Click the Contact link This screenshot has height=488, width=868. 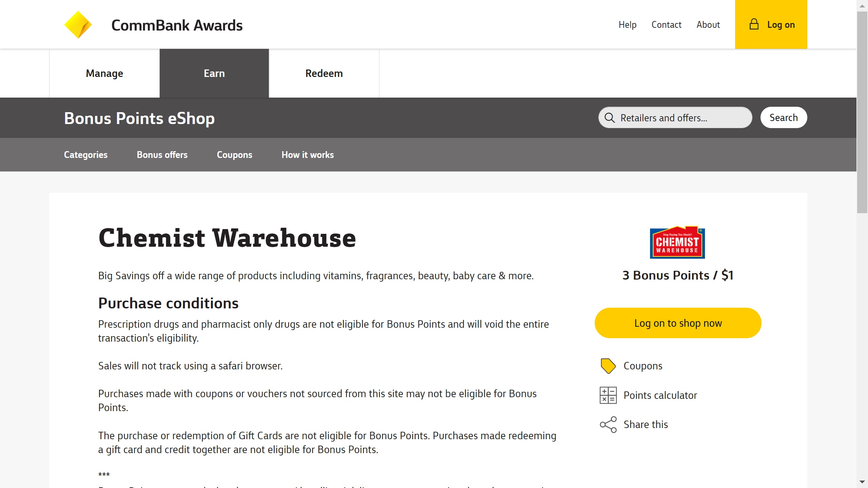(667, 25)
